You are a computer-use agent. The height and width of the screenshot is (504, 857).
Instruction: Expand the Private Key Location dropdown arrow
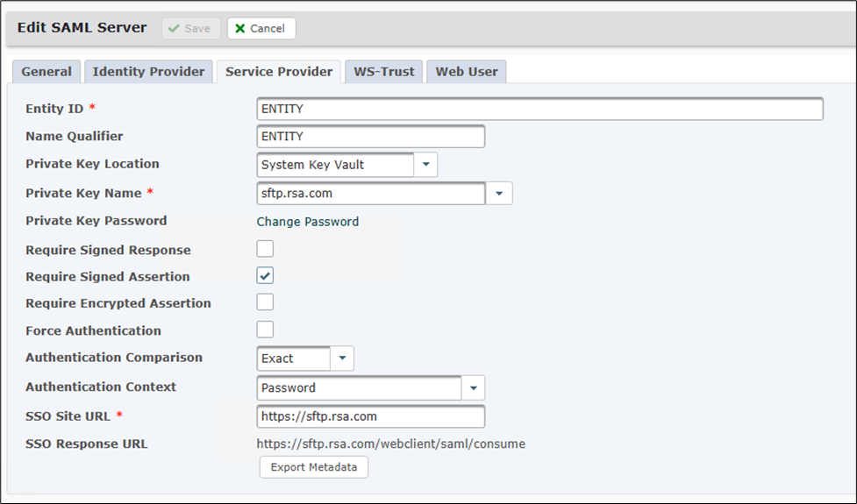click(425, 165)
